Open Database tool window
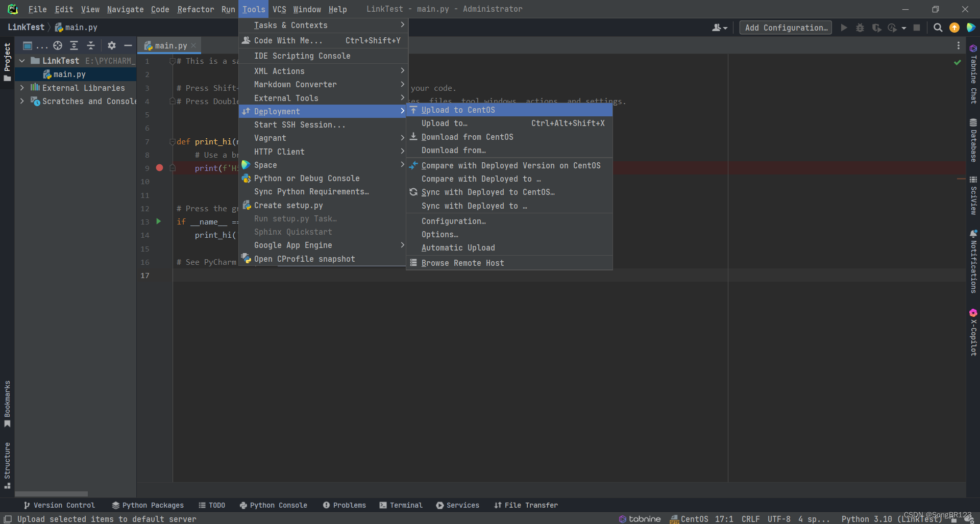This screenshot has height=524, width=980. coord(973,140)
